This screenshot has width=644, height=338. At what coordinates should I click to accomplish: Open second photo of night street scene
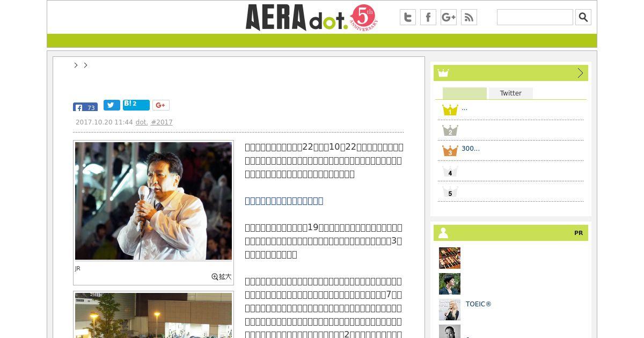pos(153,315)
